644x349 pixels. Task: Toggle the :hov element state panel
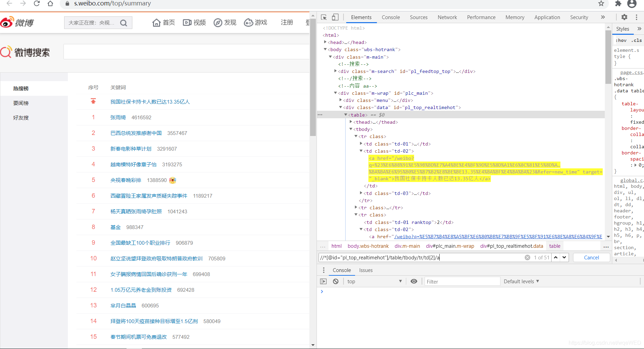(x=621, y=40)
